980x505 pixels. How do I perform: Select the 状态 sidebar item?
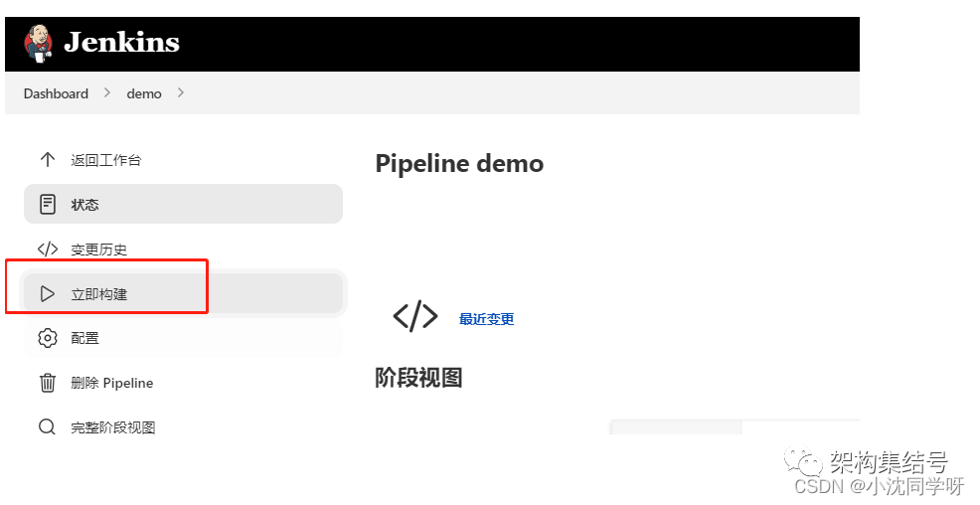point(183,204)
